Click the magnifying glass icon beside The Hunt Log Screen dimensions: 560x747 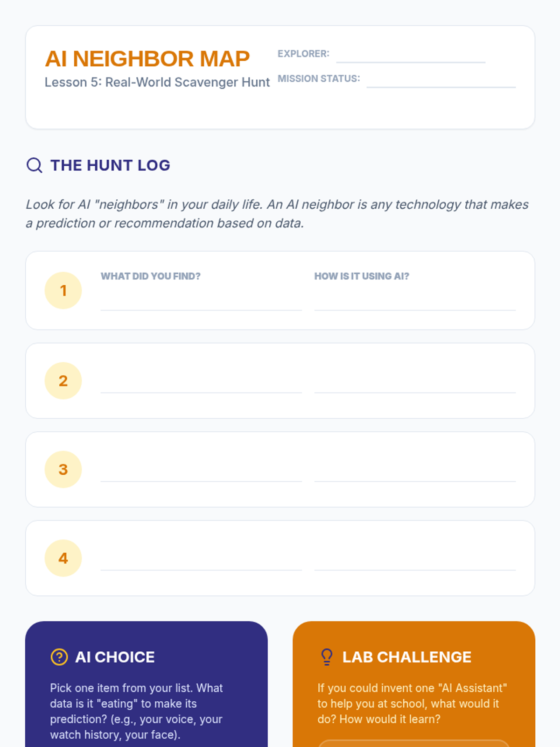35,165
